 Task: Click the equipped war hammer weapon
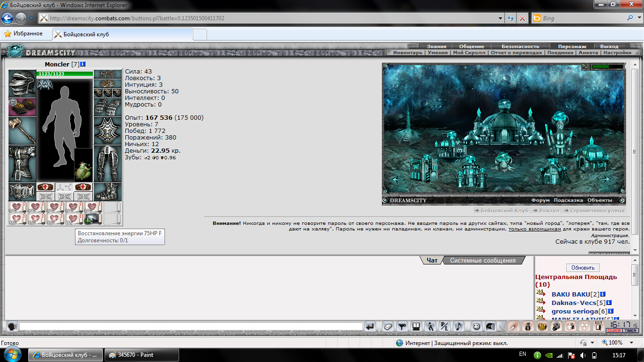point(22,131)
